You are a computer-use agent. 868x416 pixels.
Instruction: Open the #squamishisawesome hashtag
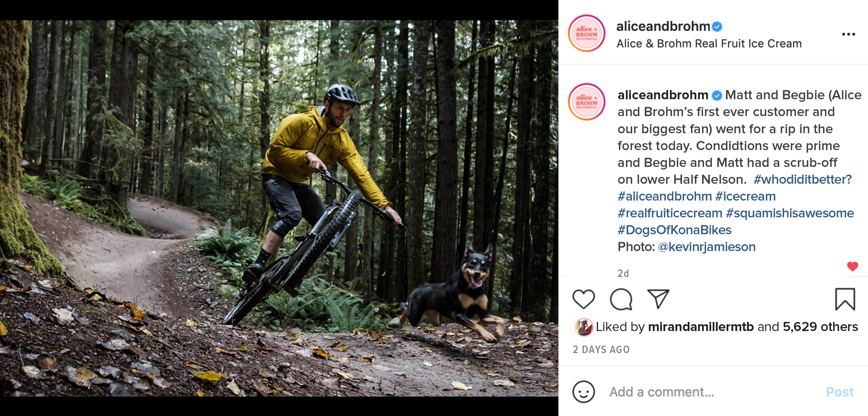[x=789, y=213]
